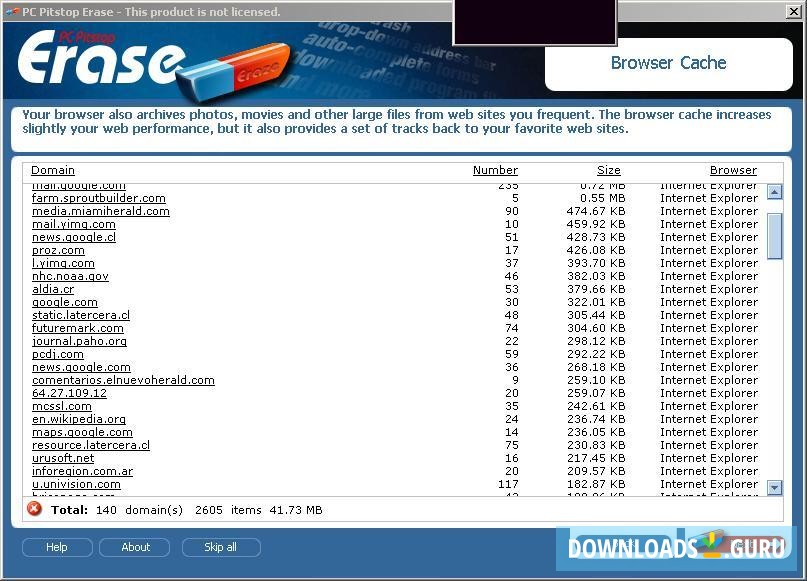Click the 41.73 MB total size text
Viewport: 807px width, 581px height.
click(x=296, y=510)
